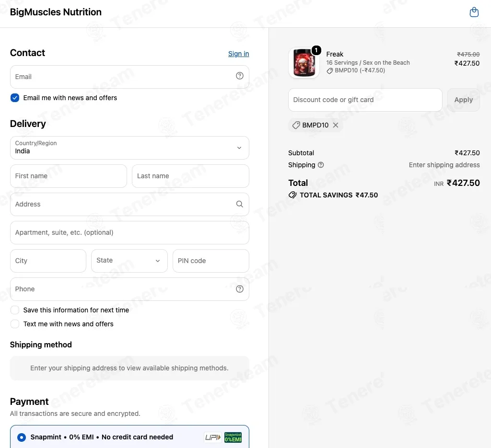
Task: Focus the Apartment, suite, etc. field
Action: (x=129, y=232)
